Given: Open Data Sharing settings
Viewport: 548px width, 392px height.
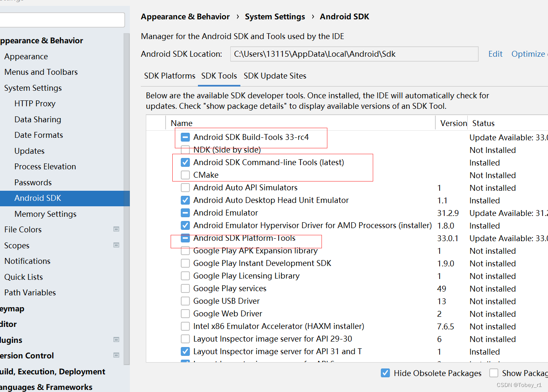Looking at the screenshot, I should (x=38, y=119).
